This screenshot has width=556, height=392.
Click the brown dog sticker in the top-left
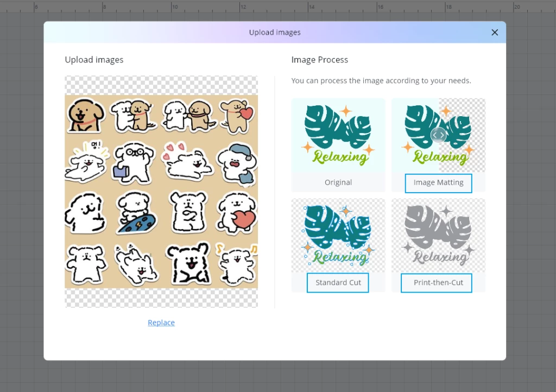click(86, 115)
